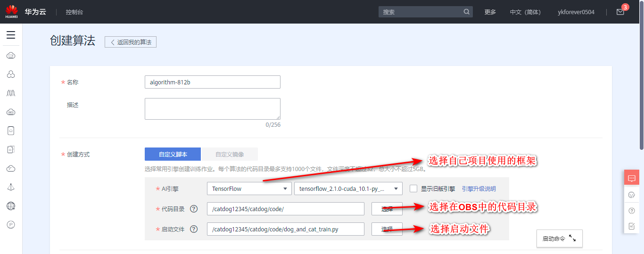Click 华为云 brand text
This screenshot has width=644, height=254.
point(35,12)
